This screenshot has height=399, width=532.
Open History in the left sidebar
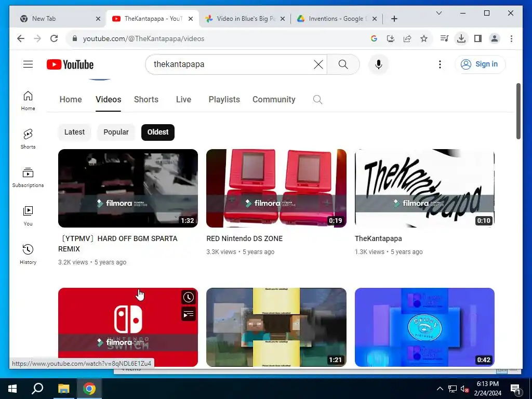[x=28, y=254]
